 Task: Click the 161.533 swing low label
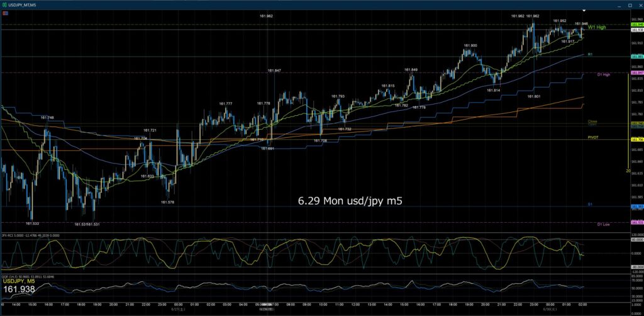32,223
